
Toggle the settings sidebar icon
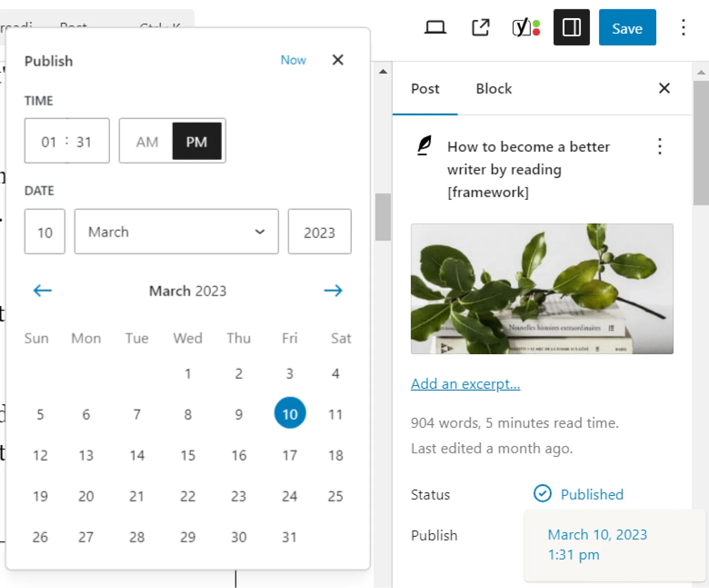pyautogui.click(x=571, y=27)
